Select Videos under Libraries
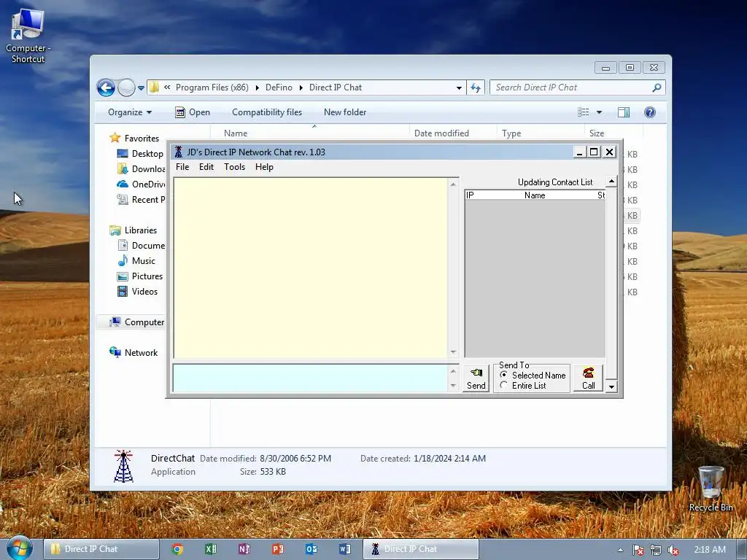 click(144, 292)
